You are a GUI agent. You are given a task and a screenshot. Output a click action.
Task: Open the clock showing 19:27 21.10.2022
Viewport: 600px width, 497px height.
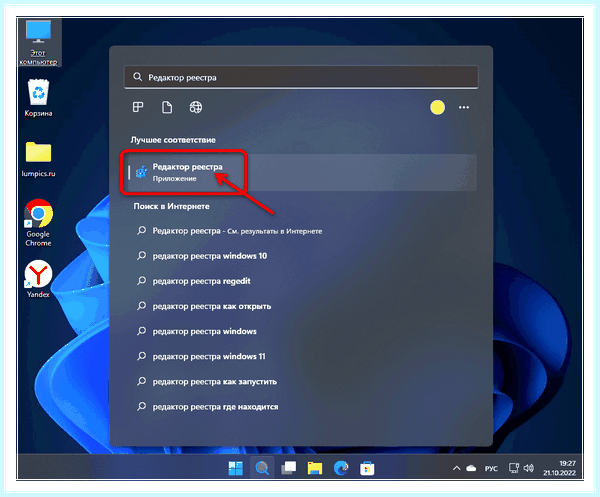pos(559,468)
